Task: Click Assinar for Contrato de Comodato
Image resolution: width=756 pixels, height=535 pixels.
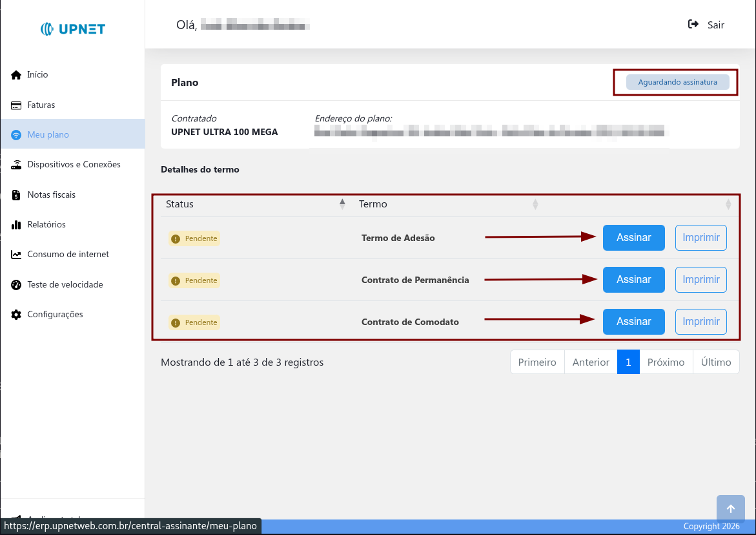Action: point(633,321)
